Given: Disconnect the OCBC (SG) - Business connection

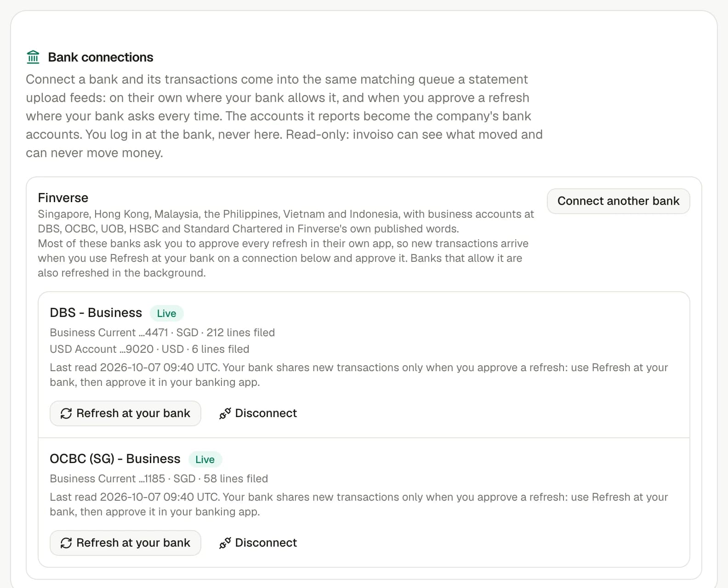Looking at the screenshot, I should pos(258,543).
